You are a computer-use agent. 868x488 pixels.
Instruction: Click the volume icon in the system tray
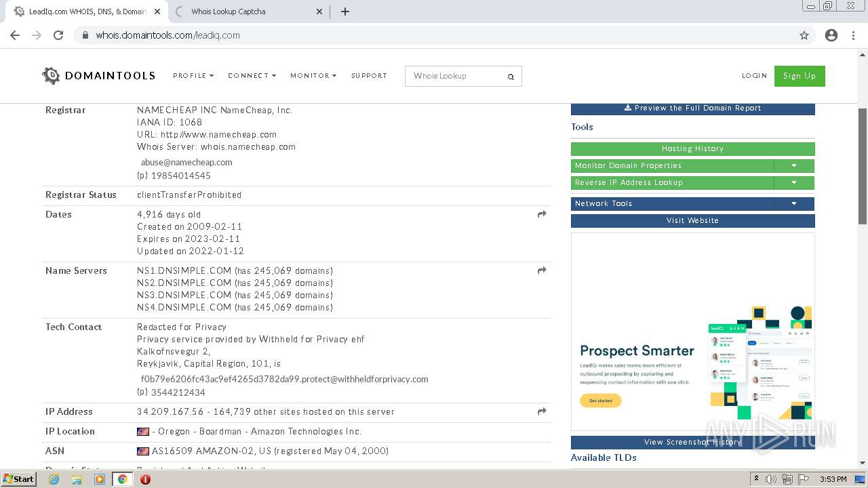point(771,479)
